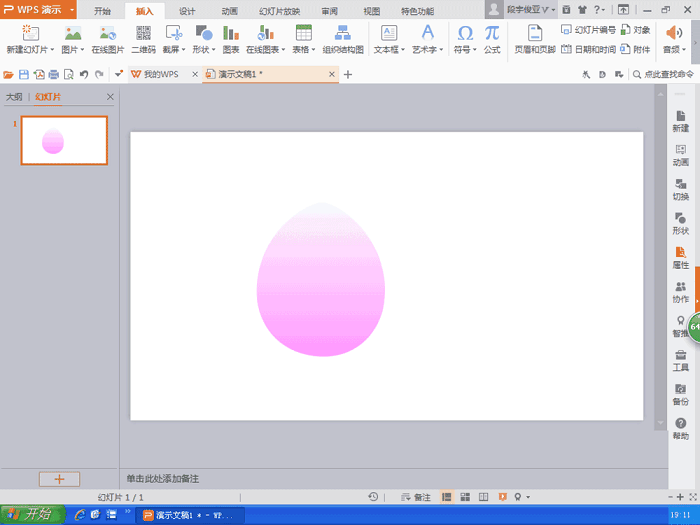Open the header and footer (页眉和页脚) tool
The height and width of the screenshot is (525, 700).
point(534,39)
